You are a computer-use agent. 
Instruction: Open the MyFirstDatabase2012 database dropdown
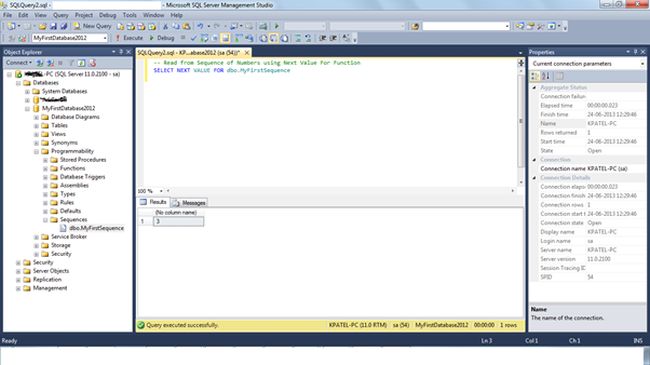coord(105,38)
